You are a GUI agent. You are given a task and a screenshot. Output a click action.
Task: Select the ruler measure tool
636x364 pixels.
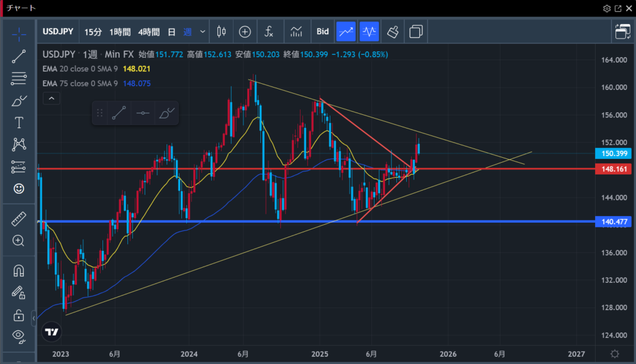[x=19, y=219]
